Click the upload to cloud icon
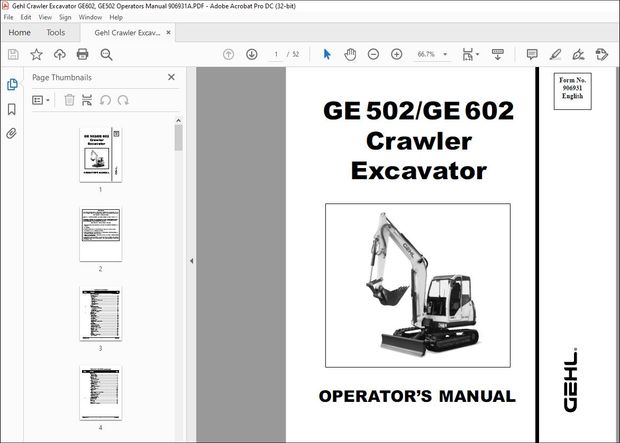 pos(60,54)
